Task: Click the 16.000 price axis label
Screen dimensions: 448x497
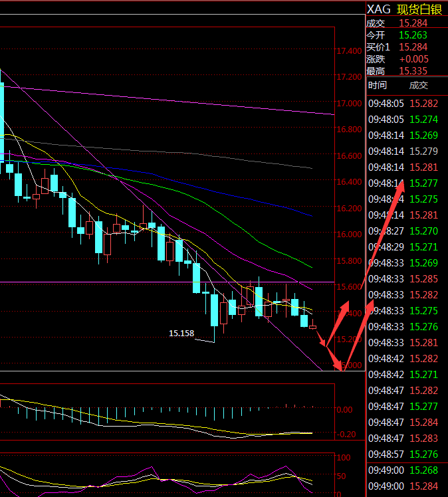Action: (349, 235)
